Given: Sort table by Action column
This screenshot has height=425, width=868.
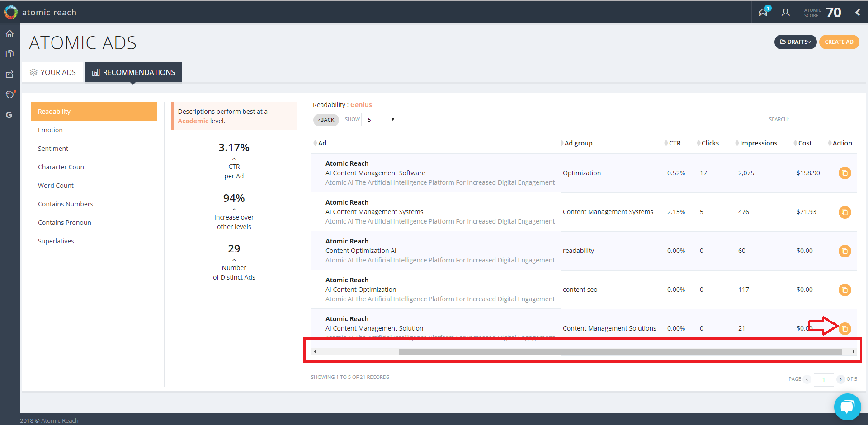Looking at the screenshot, I should [x=840, y=143].
